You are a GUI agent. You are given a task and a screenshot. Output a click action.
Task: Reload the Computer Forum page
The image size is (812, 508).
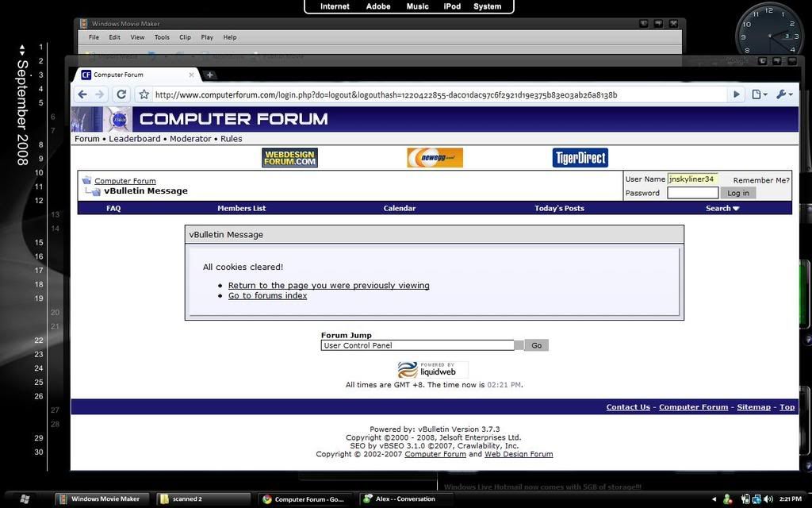click(x=121, y=94)
